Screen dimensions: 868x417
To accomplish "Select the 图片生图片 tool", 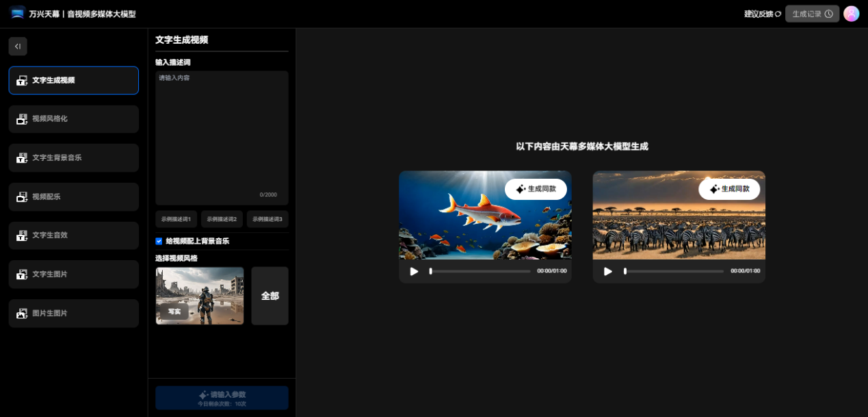I will click(x=73, y=313).
